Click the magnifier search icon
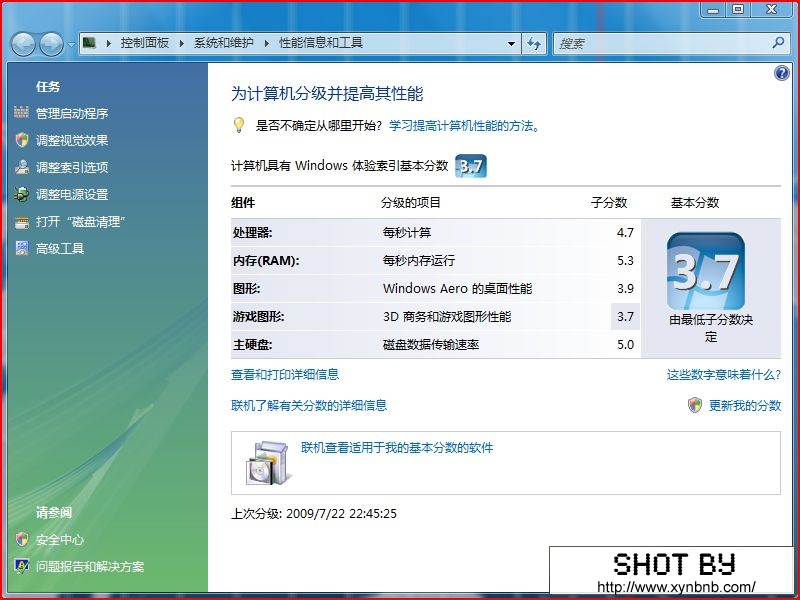800x600 pixels. pyautogui.click(x=778, y=43)
